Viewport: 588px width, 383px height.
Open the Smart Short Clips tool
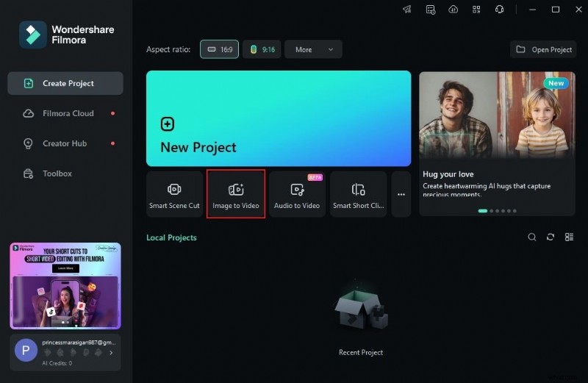(358, 195)
